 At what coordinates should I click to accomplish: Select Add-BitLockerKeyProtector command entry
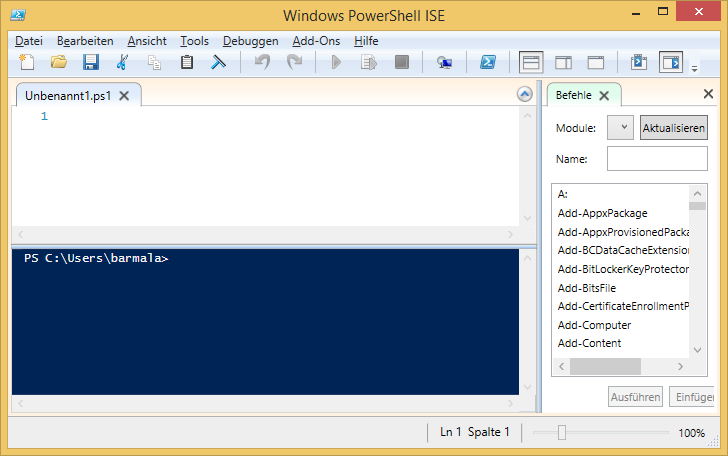(622, 269)
